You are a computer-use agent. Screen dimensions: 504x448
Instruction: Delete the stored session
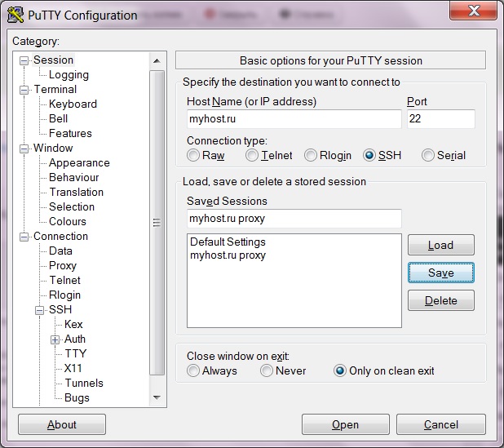pyautogui.click(x=440, y=300)
